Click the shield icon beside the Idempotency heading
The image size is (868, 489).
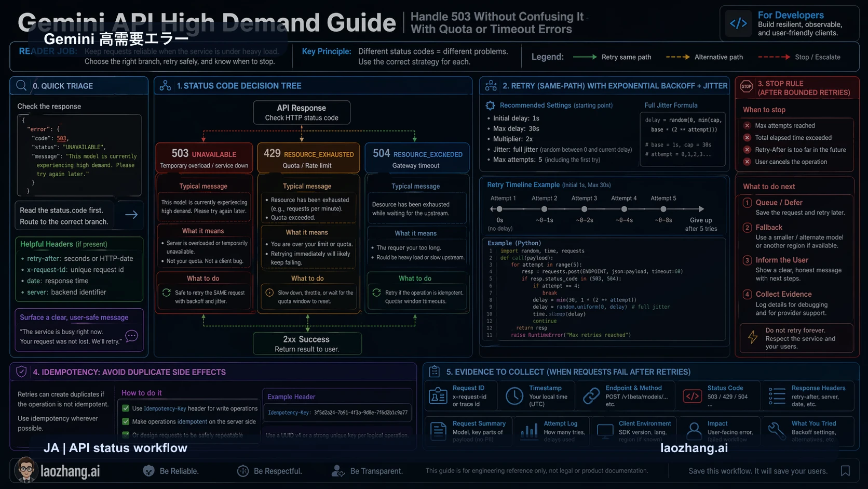tap(21, 372)
